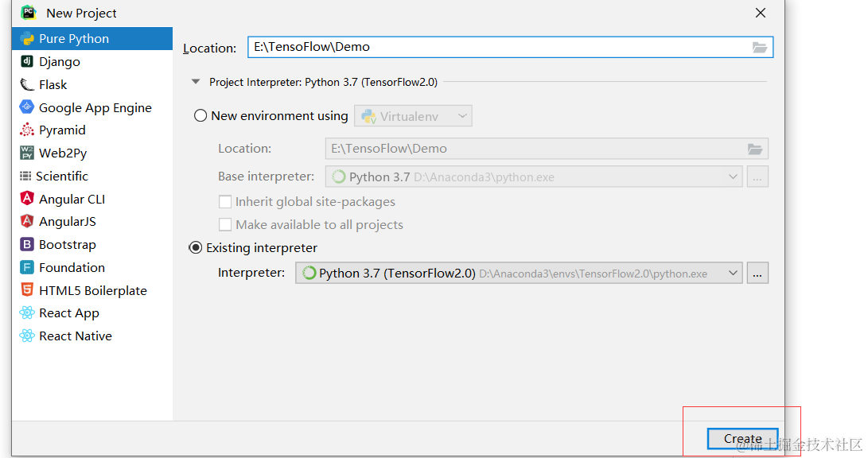Click the PyCharm logo in title bar
The width and height of the screenshot is (868, 458).
click(x=29, y=12)
